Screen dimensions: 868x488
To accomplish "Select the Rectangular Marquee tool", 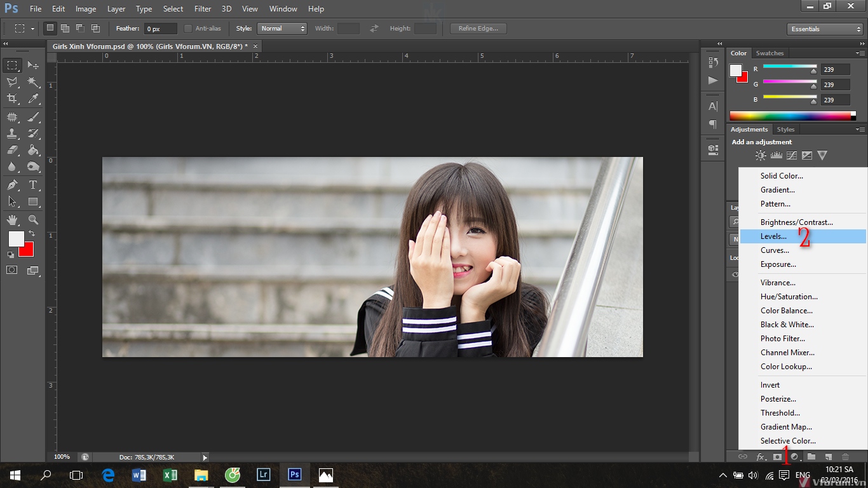I will 12,65.
